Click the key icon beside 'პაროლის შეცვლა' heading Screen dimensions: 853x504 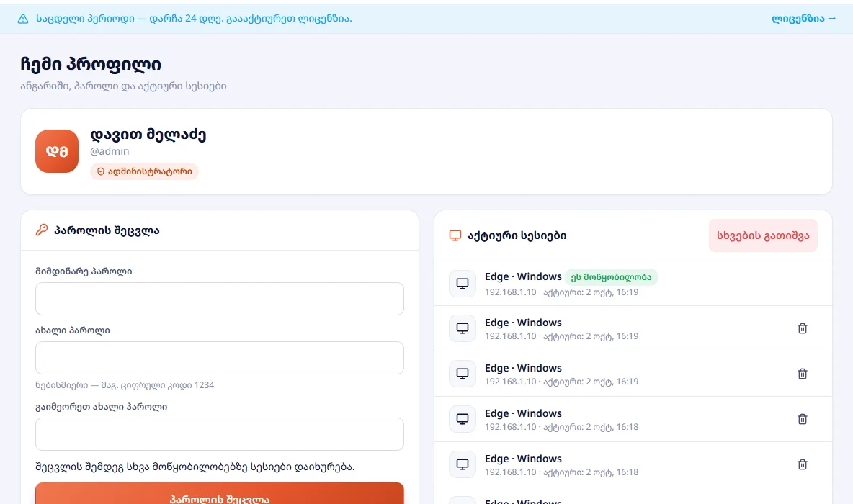point(42,230)
